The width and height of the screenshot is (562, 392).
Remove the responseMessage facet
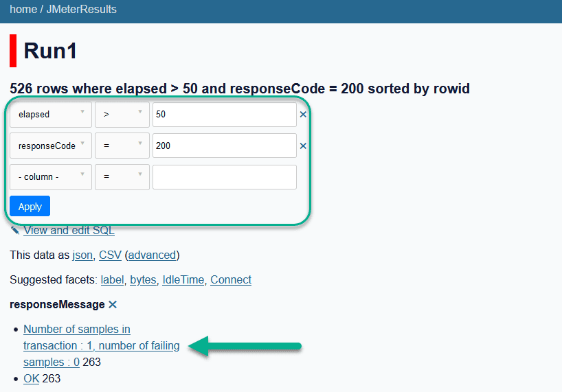(x=113, y=304)
